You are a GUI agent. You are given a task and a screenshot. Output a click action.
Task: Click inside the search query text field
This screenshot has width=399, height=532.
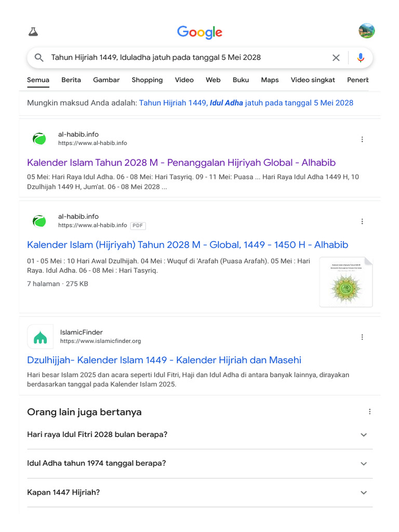click(187, 58)
